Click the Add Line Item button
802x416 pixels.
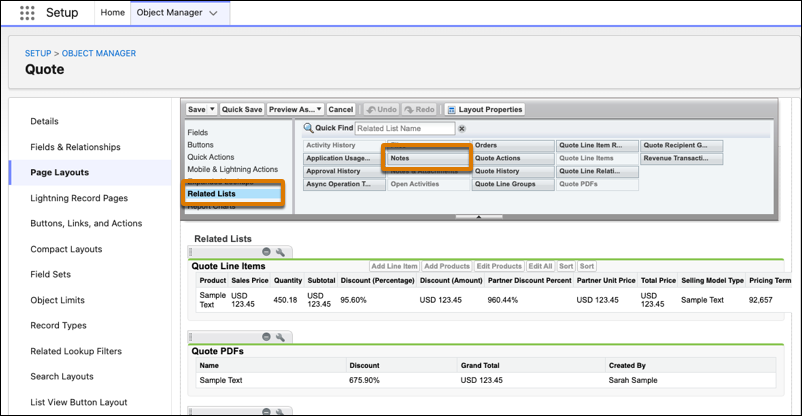(x=394, y=266)
